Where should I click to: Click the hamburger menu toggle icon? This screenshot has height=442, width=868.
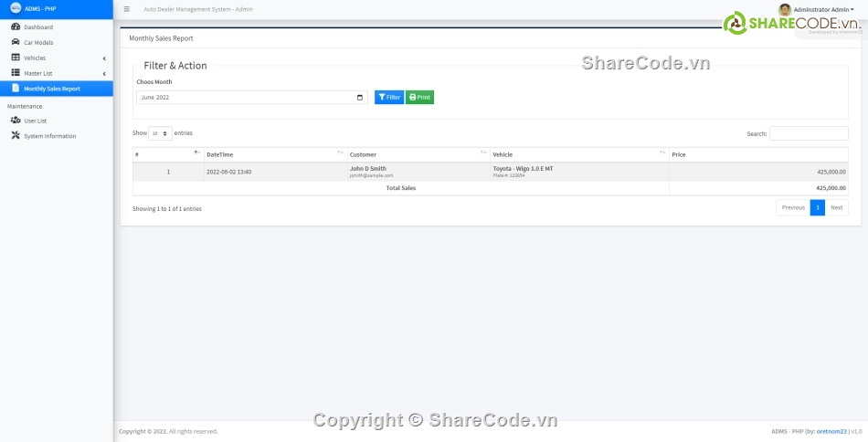[126, 9]
